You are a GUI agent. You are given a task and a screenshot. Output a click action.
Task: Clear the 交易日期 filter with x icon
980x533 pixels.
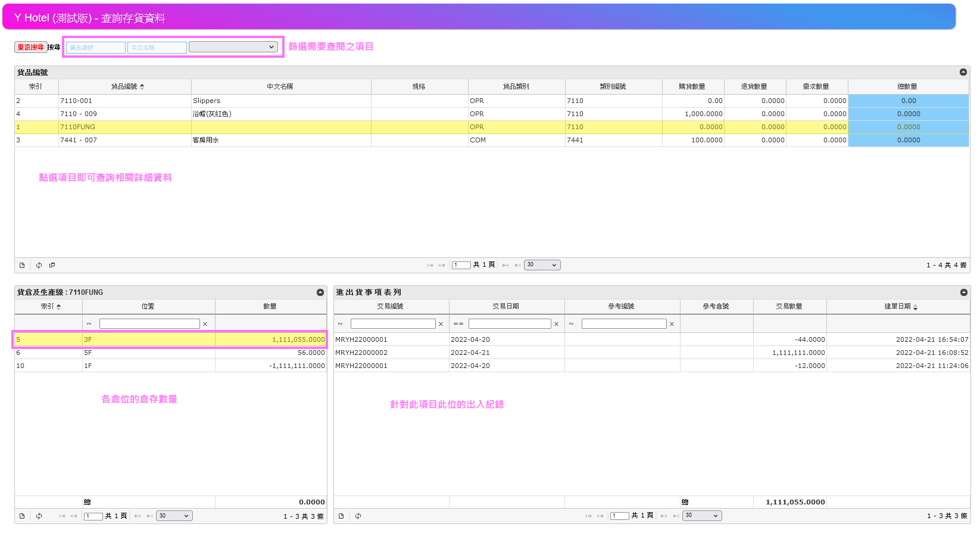(x=556, y=324)
